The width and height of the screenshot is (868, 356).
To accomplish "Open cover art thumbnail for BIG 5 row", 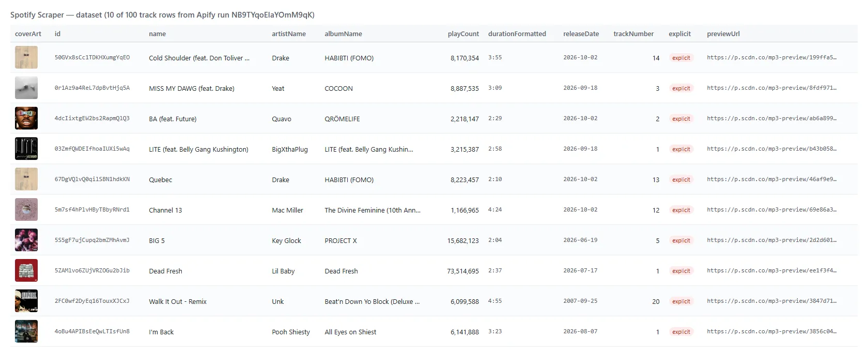I will tap(26, 240).
